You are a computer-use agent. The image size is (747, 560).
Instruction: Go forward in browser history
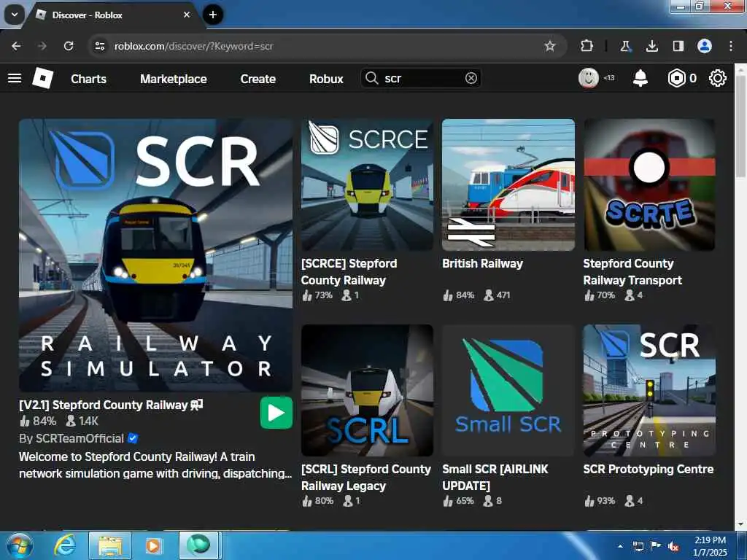tap(42, 46)
